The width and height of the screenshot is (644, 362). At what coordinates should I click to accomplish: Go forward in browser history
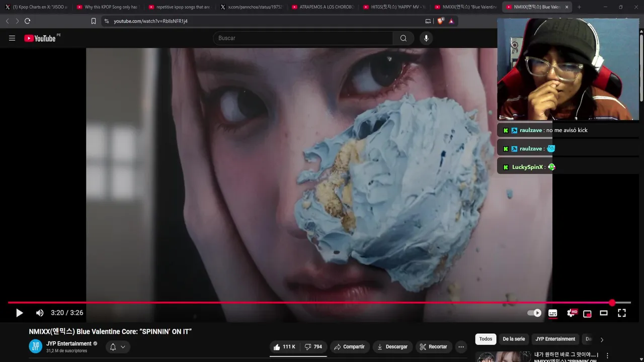coord(17,21)
